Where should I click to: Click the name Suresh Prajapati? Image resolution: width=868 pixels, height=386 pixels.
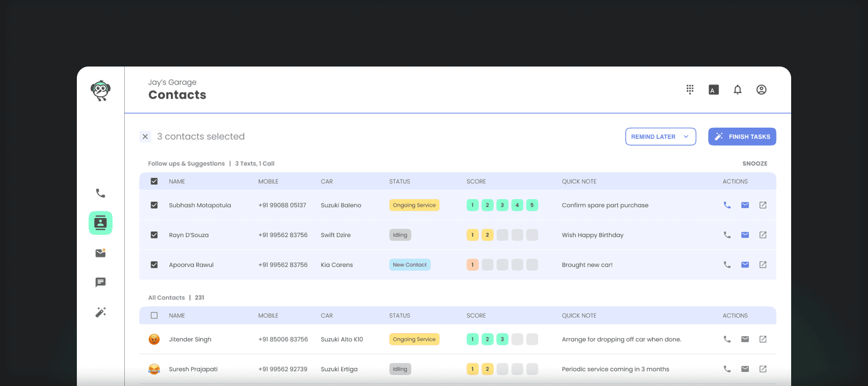pos(193,369)
